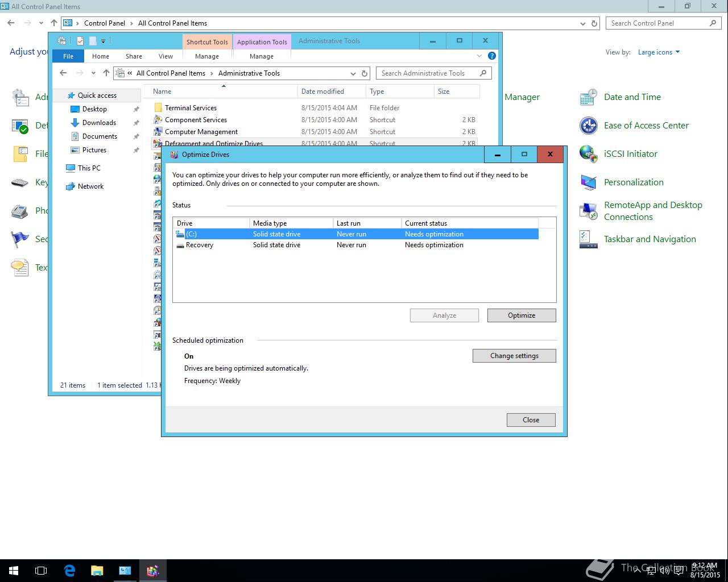Switch to the Home ribbon tab
Image resolution: width=728 pixels, height=582 pixels.
(101, 56)
